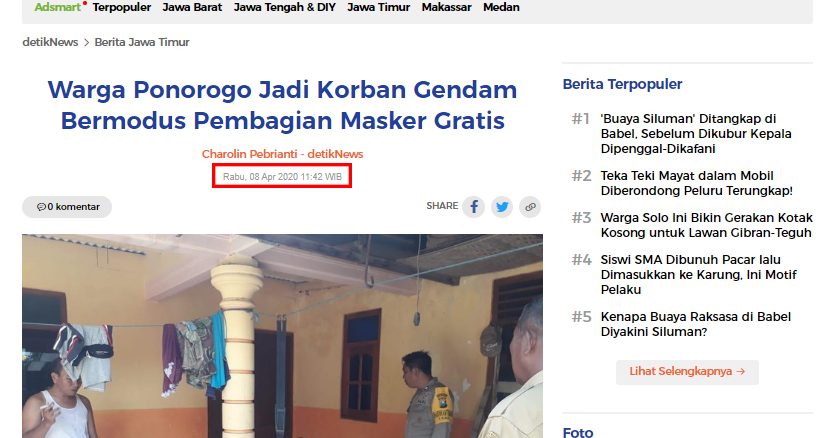829x438 pixels.
Task: Open Makassar news section
Action: [x=447, y=7]
